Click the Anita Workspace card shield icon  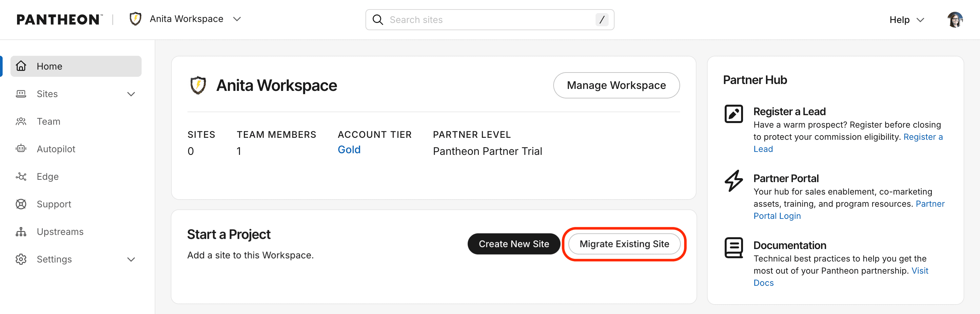198,85
